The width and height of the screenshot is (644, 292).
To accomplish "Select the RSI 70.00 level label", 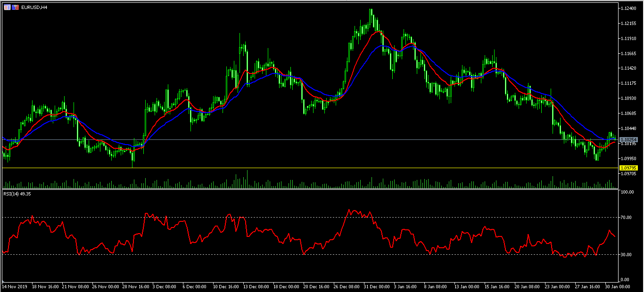I will [x=627, y=217].
